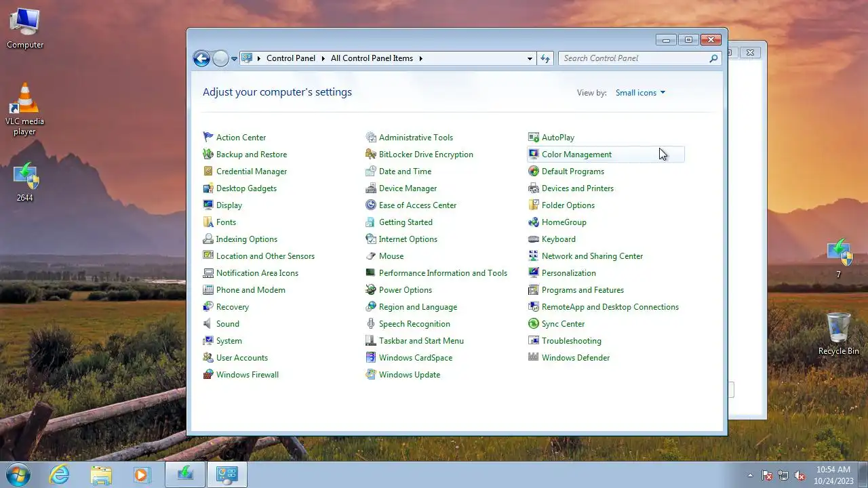Open Folder Options
This screenshot has width=868, height=488.
pos(568,205)
